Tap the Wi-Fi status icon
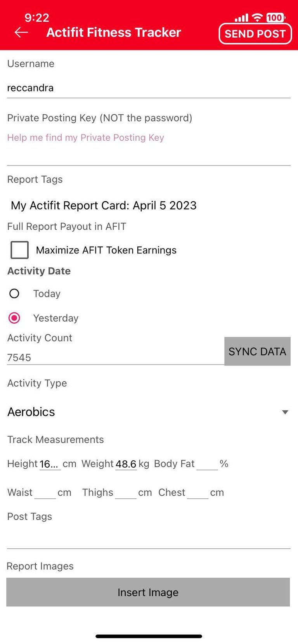The width and height of the screenshot is (298, 644). [257, 17]
